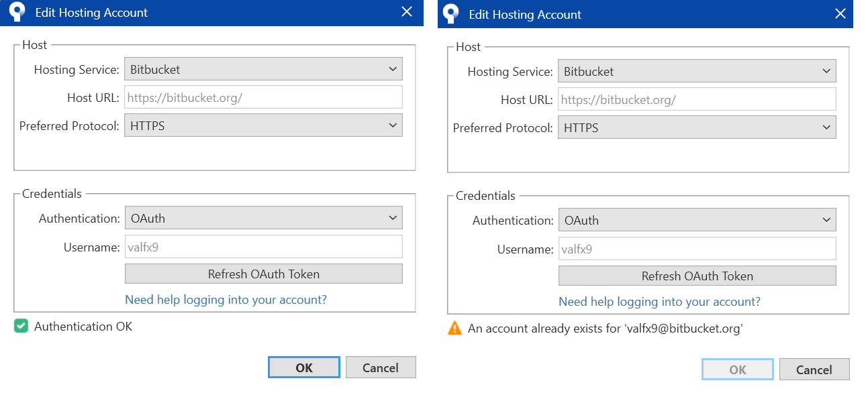
Task: Click Refresh OAuth Token in the left dialog
Action: pyautogui.click(x=263, y=274)
